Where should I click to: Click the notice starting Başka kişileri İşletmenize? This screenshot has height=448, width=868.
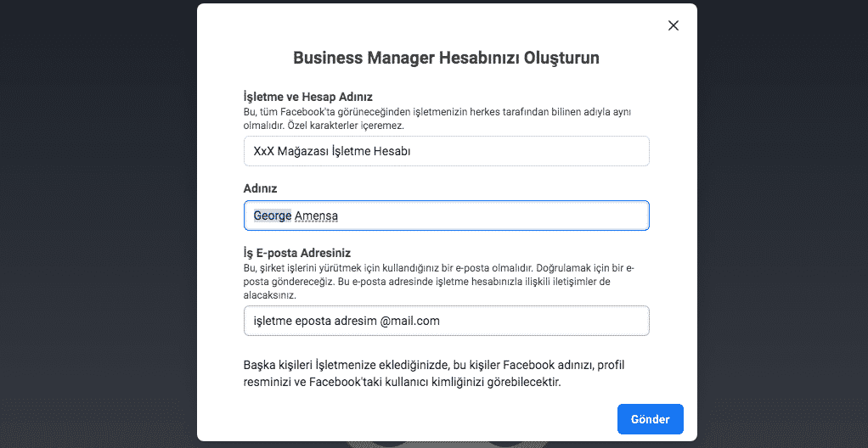tap(434, 373)
